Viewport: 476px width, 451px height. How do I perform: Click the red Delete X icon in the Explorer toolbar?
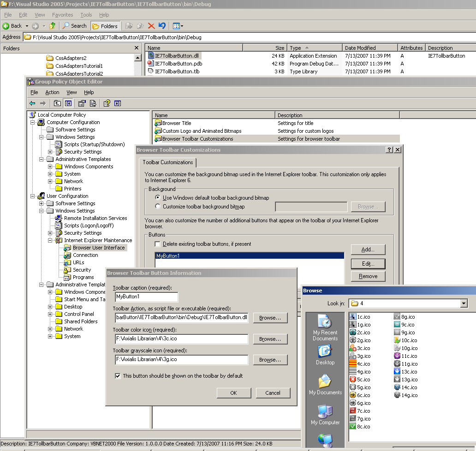coord(151,26)
